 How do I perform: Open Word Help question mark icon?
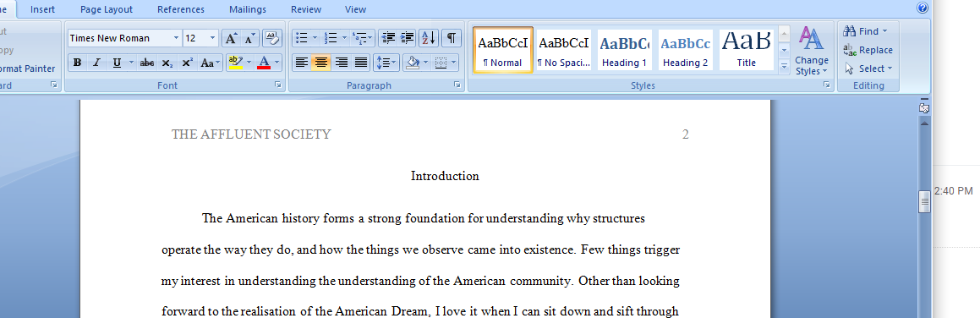[x=923, y=8]
